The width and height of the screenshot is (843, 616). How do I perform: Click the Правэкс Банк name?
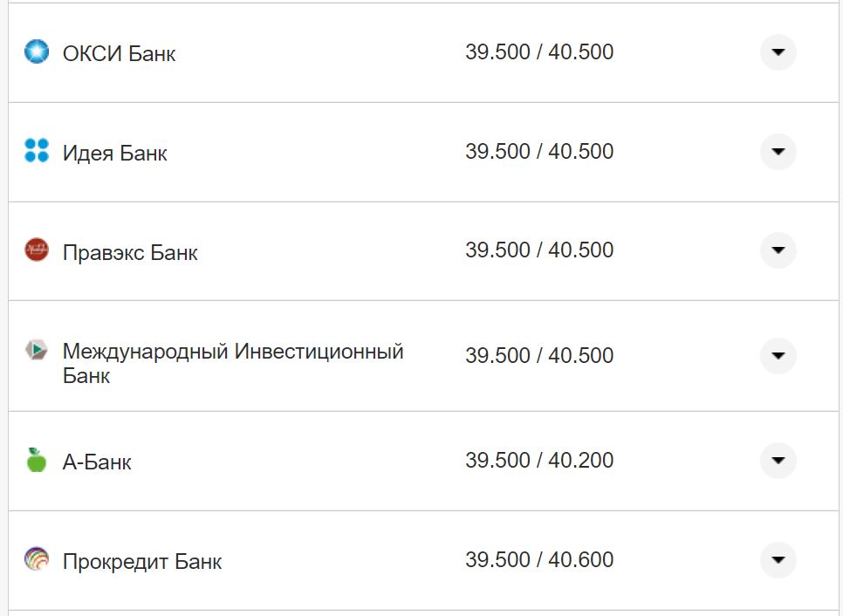[129, 253]
